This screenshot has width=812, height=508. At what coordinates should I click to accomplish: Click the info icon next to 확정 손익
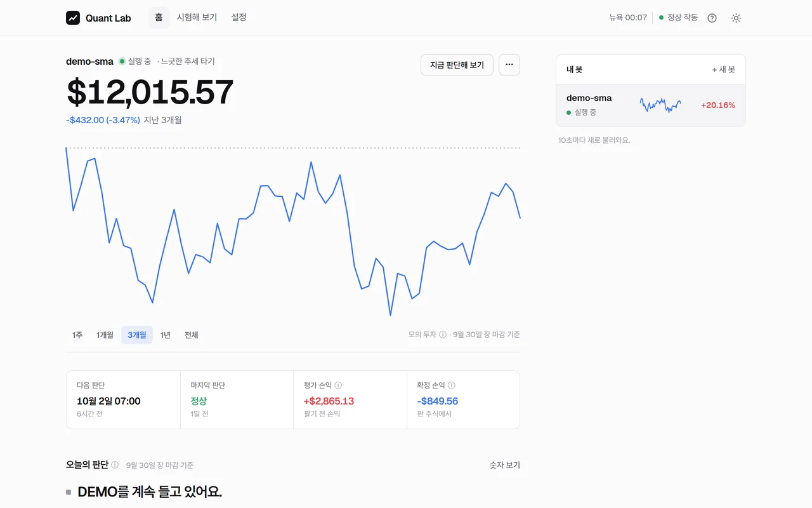tap(451, 385)
